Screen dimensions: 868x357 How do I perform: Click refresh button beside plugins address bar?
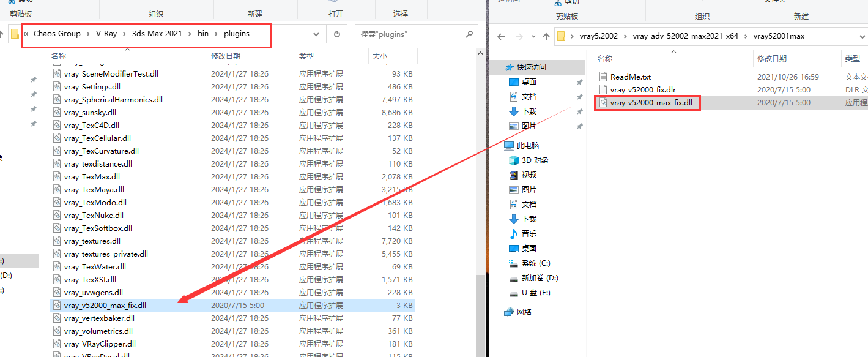(x=336, y=34)
